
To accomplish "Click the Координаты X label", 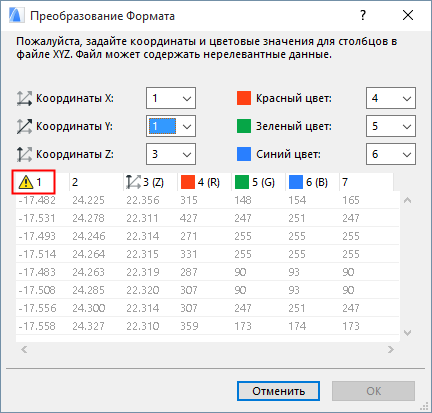I will click(75, 98).
